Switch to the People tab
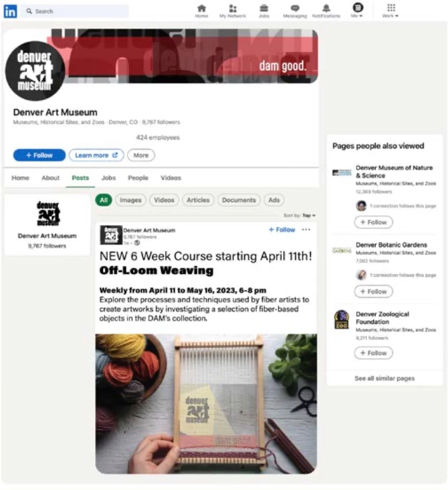448x490 pixels. (x=138, y=178)
